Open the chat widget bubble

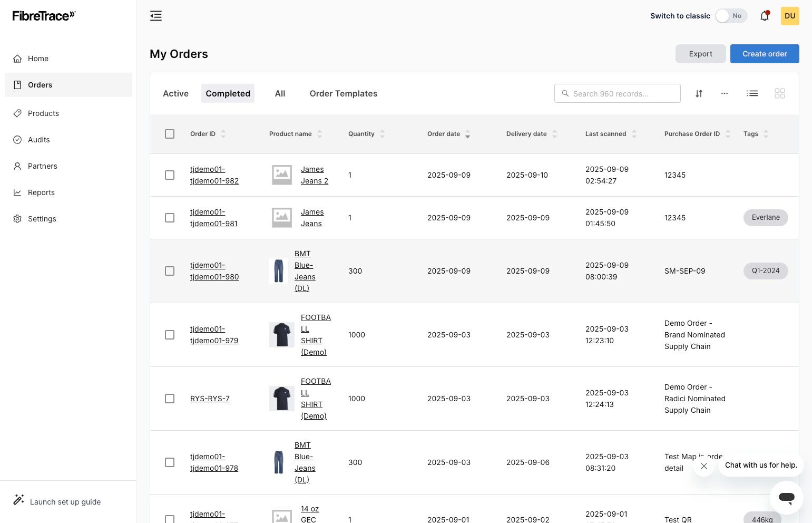click(787, 497)
